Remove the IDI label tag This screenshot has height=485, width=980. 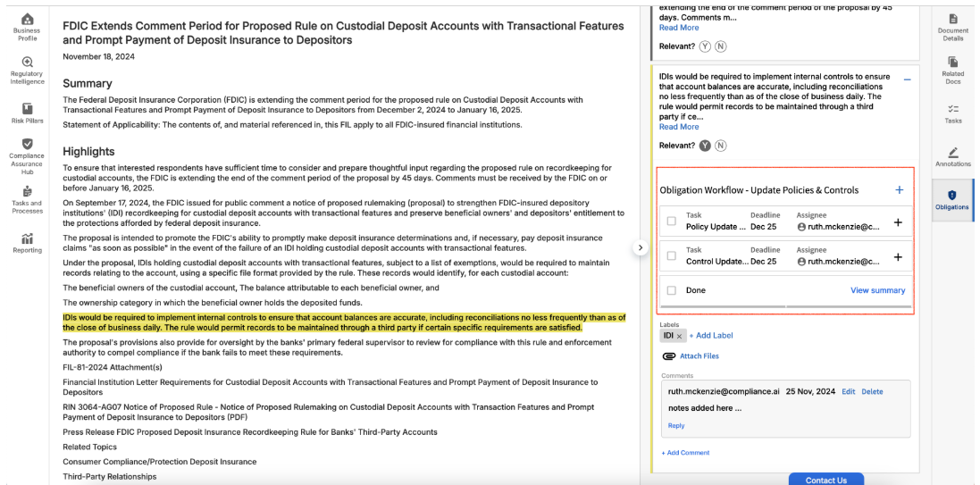point(679,336)
